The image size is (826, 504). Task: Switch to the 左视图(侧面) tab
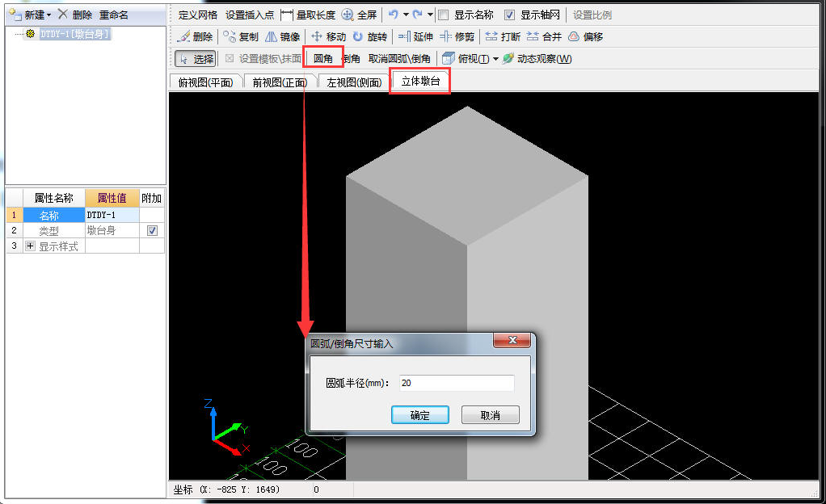tap(354, 82)
